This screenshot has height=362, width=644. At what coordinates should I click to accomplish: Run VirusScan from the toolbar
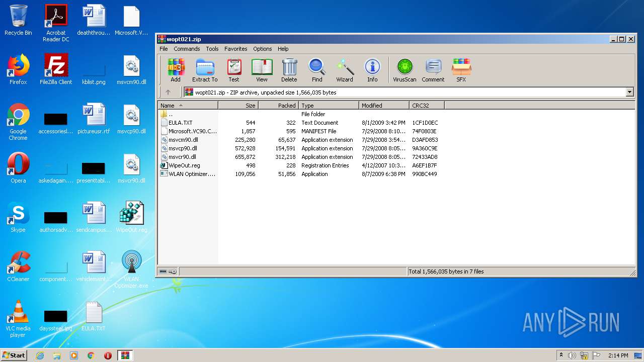point(405,70)
